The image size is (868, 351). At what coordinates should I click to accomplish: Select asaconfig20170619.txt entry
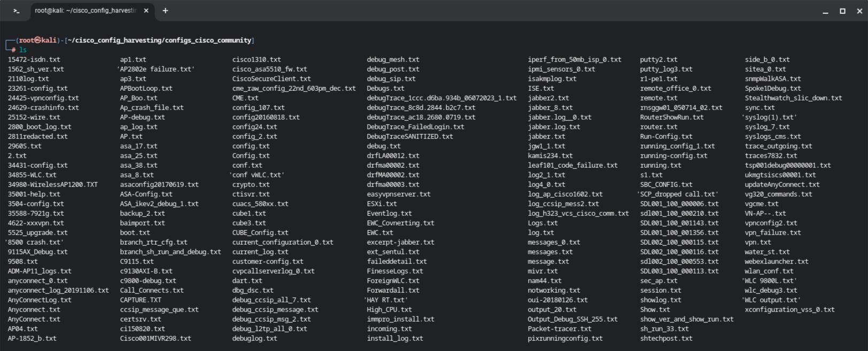point(159,185)
